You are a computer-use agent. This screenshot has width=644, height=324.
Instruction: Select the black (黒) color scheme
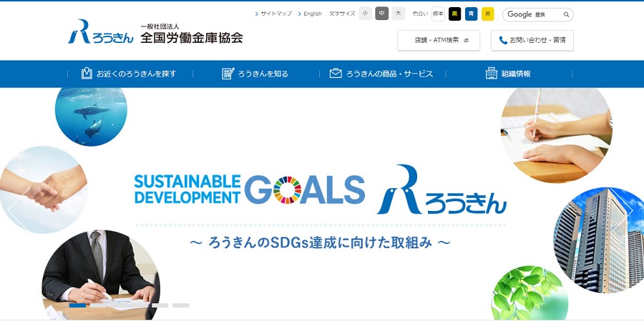pyautogui.click(x=454, y=14)
